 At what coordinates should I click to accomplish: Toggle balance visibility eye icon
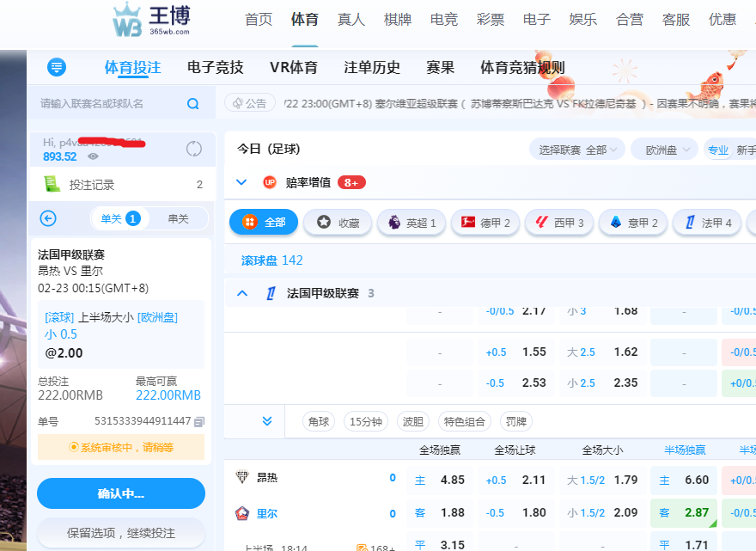(93, 156)
